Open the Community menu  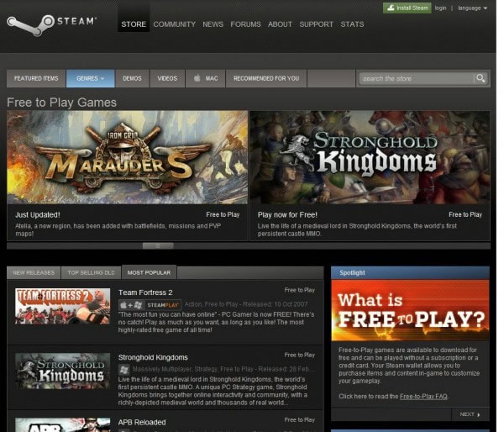click(x=175, y=24)
